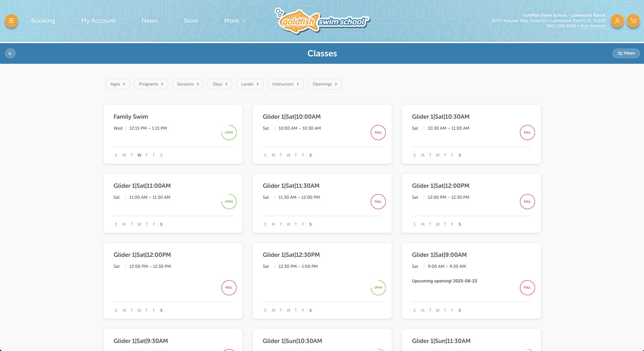Open the Glider 1|Sat|9:00AM class title
Viewport: 644px width, 351px height.
pyautogui.click(x=439, y=255)
